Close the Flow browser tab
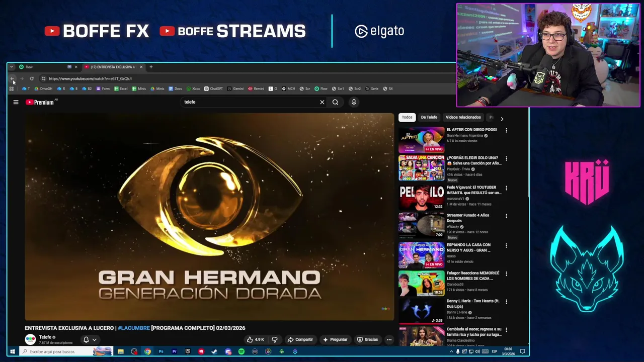 click(x=76, y=67)
